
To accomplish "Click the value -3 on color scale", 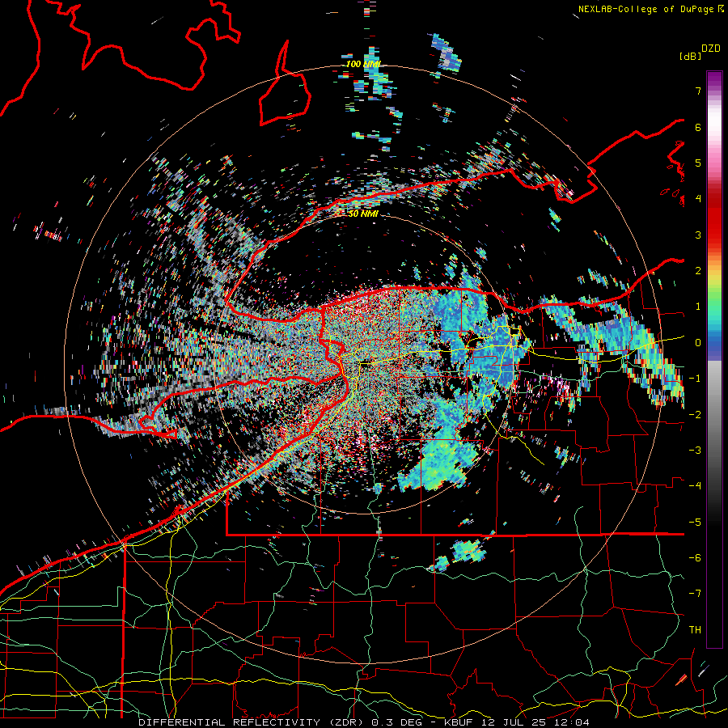I will pyautogui.click(x=695, y=451).
